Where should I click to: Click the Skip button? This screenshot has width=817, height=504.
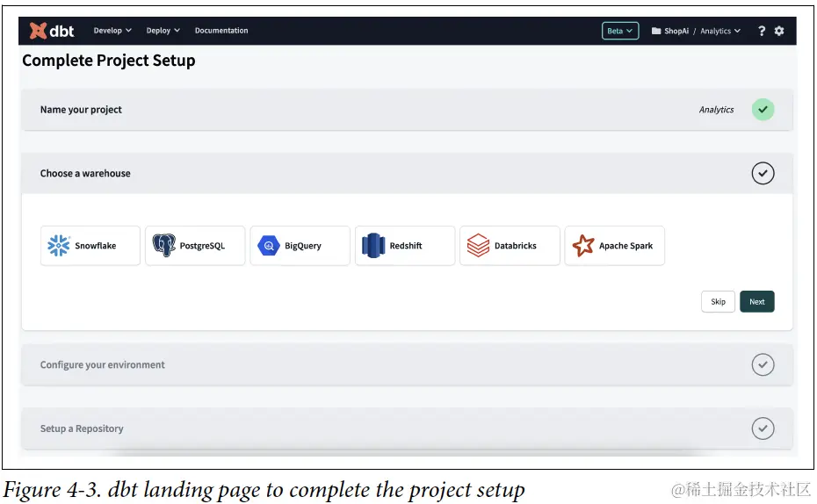(718, 301)
